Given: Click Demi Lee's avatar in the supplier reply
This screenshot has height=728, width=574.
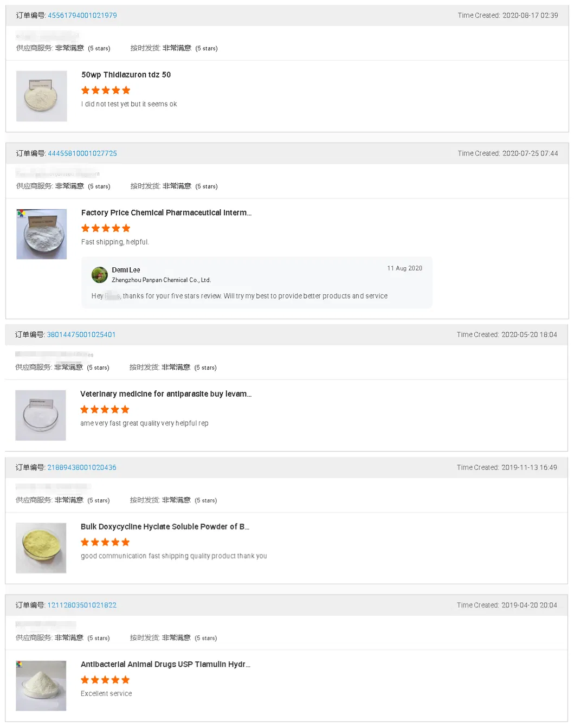Looking at the screenshot, I should (x=100, y=275).
